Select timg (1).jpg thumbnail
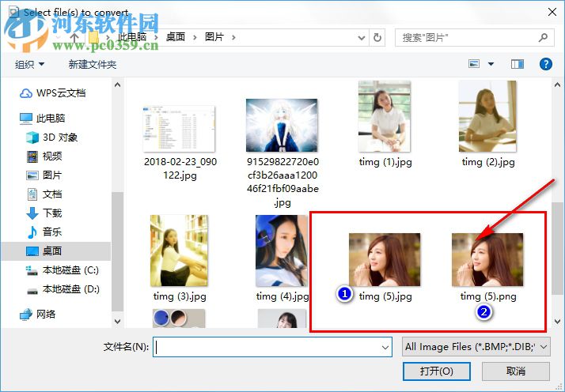 [x=385, y=116]
